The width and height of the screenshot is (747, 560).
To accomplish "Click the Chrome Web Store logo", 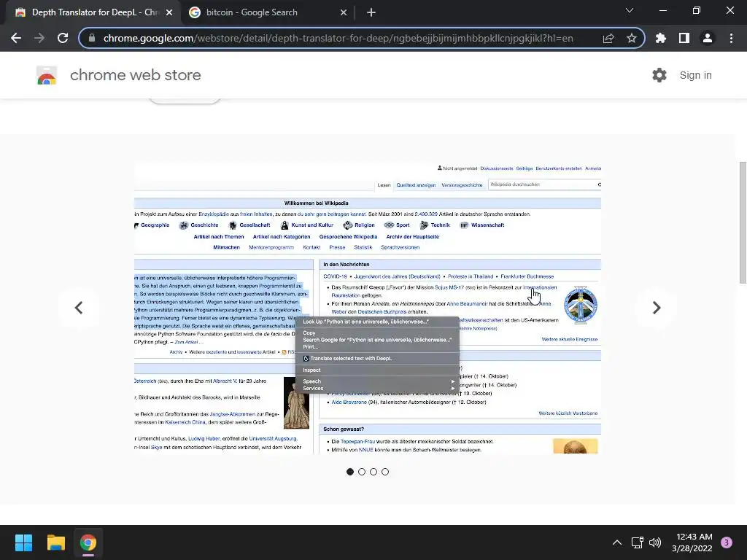I will [x=47, y=75].
